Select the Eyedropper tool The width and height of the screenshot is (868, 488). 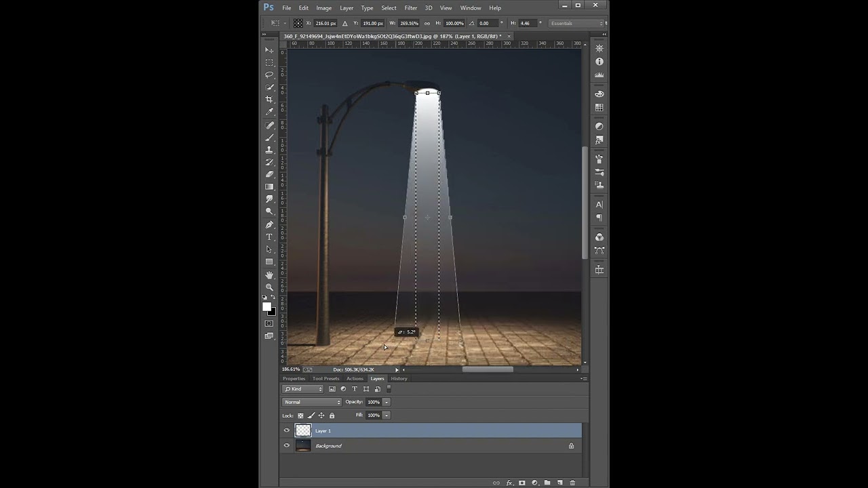(x=269, y=112)
